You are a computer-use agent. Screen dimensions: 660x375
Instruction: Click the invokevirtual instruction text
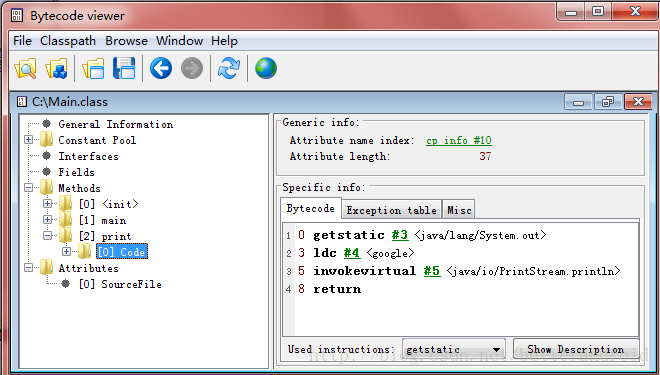[x=365, y=271]
